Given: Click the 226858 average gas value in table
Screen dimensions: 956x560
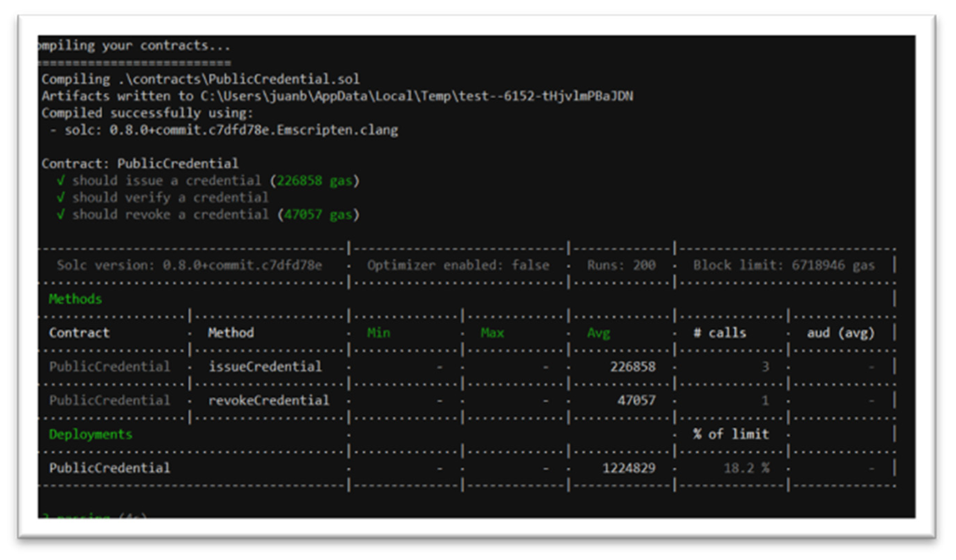Looking at the screenshot, I should [632, 367].
